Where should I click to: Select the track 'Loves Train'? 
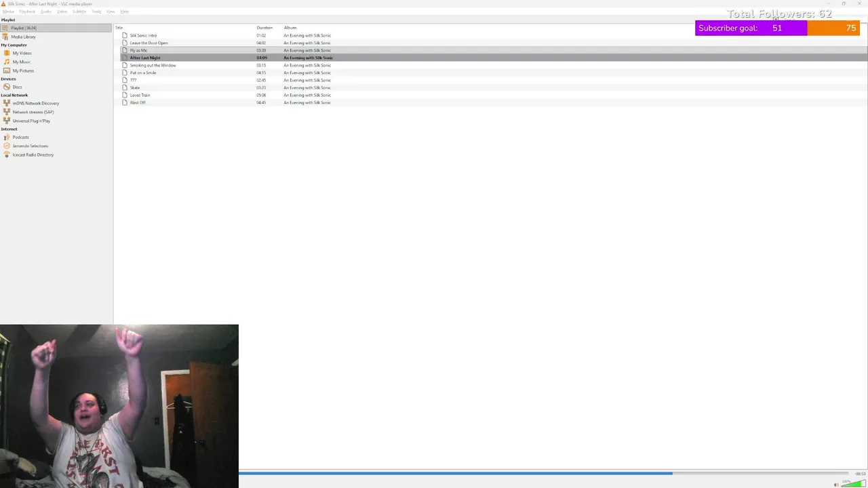pos(140,95)
